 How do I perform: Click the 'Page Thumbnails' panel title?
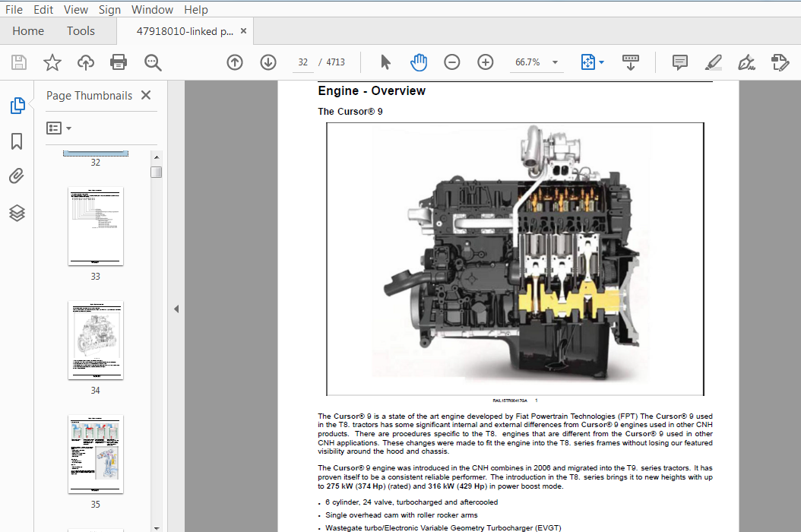point(90,96)
